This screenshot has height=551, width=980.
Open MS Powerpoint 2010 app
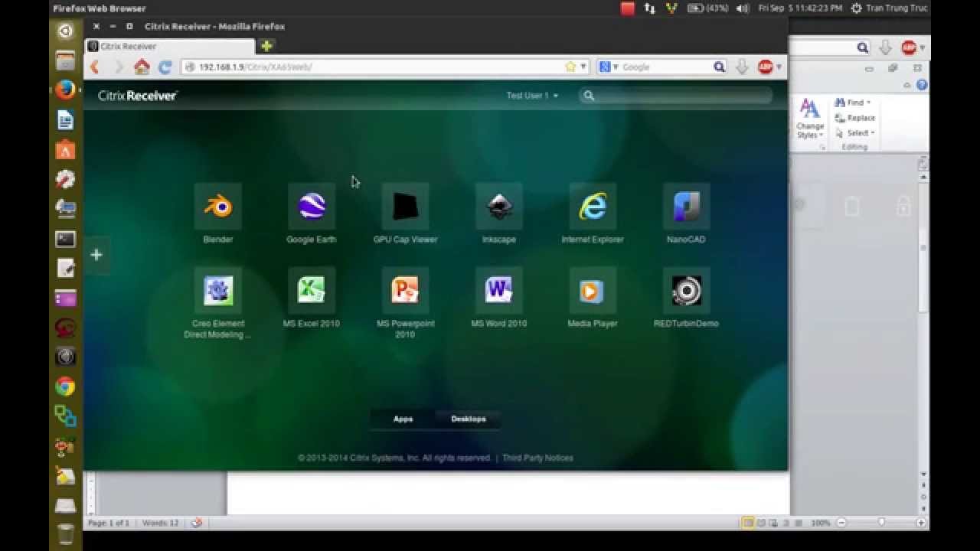coord(405,291)
